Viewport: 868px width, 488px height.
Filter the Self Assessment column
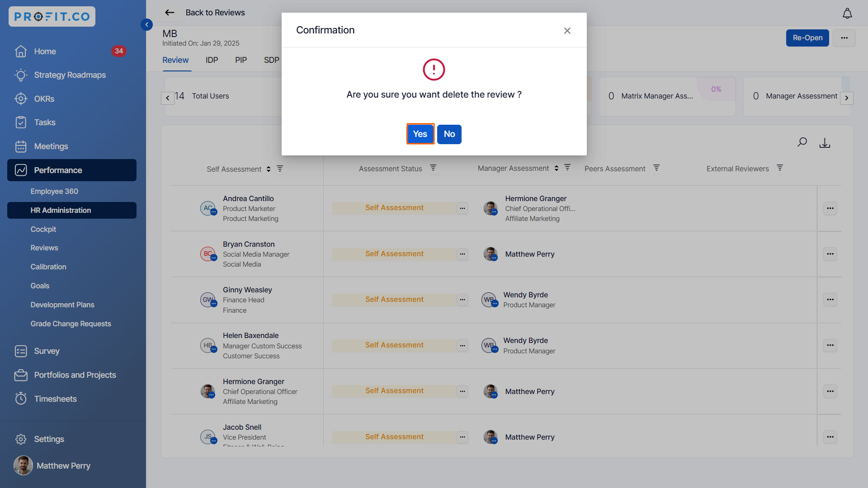click(x=280, y=169)
